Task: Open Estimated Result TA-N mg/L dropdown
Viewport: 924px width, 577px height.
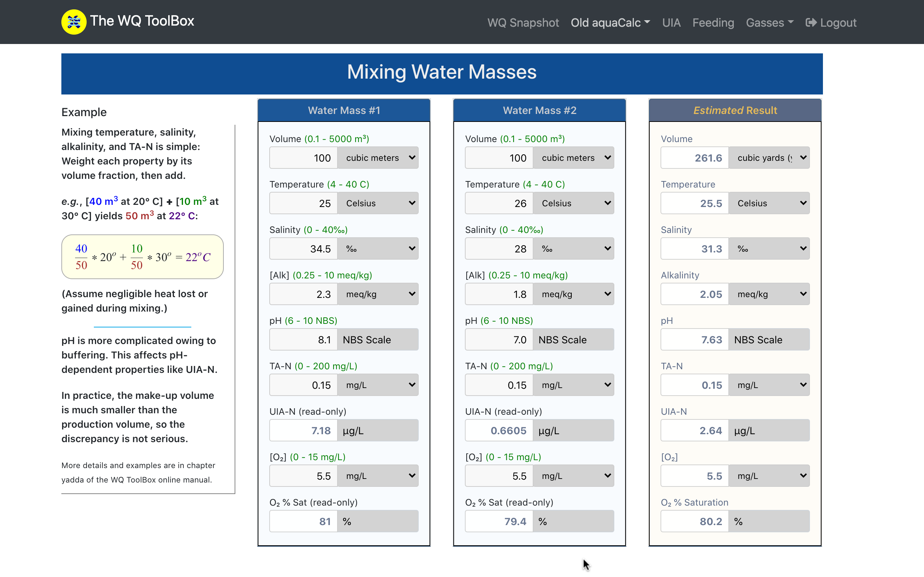Action: pyautogui.click(x=769, y=385)
